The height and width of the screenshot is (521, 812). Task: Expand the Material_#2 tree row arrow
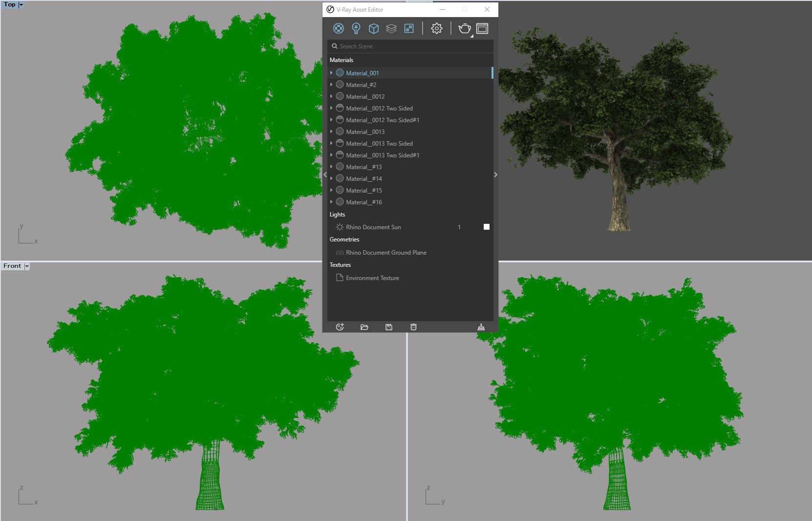331,85
